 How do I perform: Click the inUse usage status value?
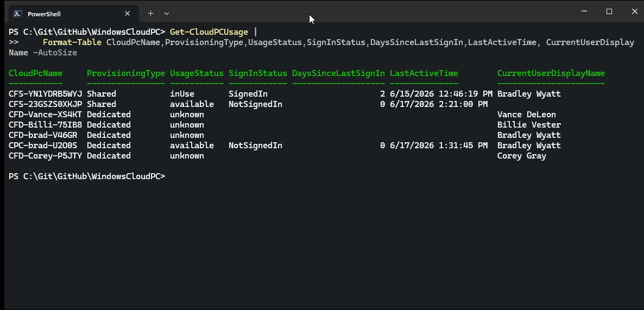click(182, 94)
